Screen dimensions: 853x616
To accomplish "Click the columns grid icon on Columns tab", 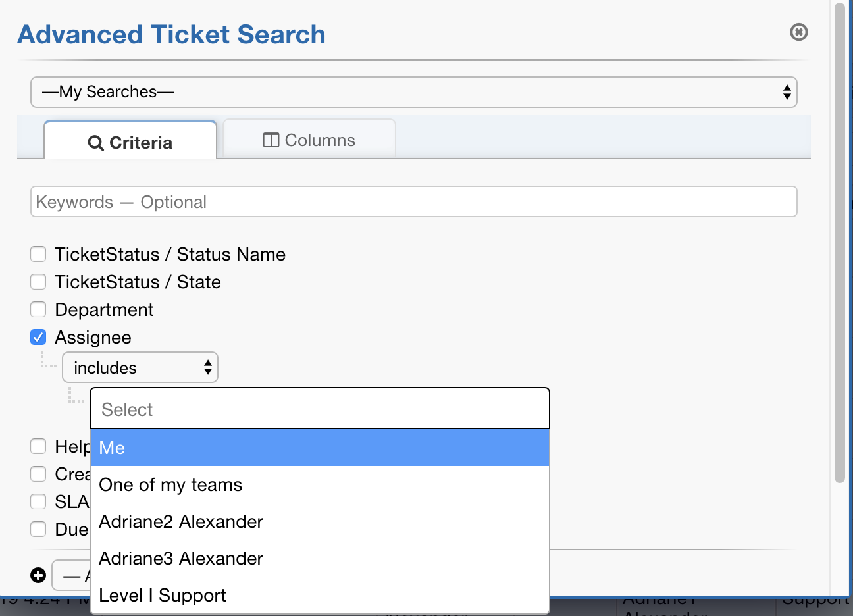I will tap(270, 140).
